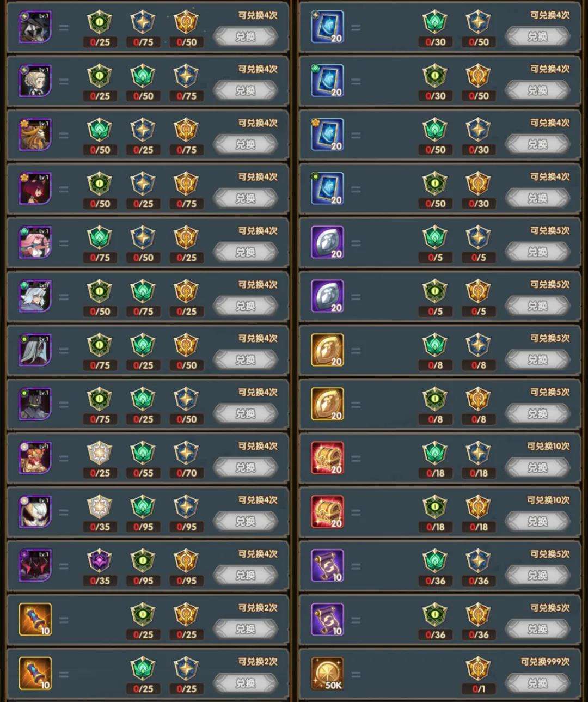Click the purple emblem showing 0/35
Screen dimensions: 588x702
click(x=100, y=561)
